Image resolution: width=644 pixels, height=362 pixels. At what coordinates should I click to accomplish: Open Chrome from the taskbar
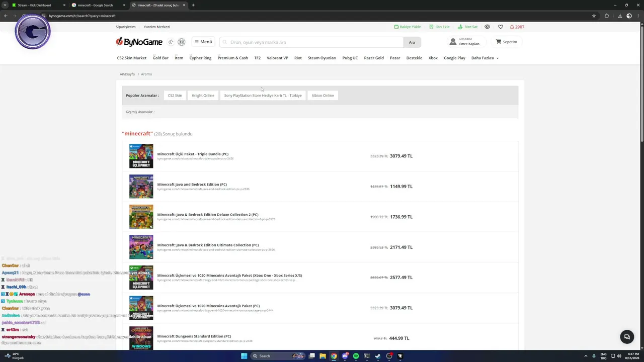[x=334, y=356]
